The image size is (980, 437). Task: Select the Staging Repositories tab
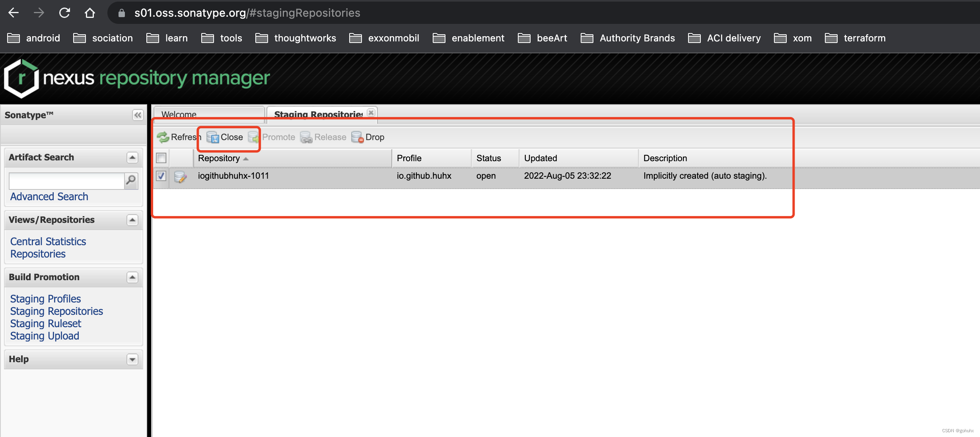tap(318, 115)
